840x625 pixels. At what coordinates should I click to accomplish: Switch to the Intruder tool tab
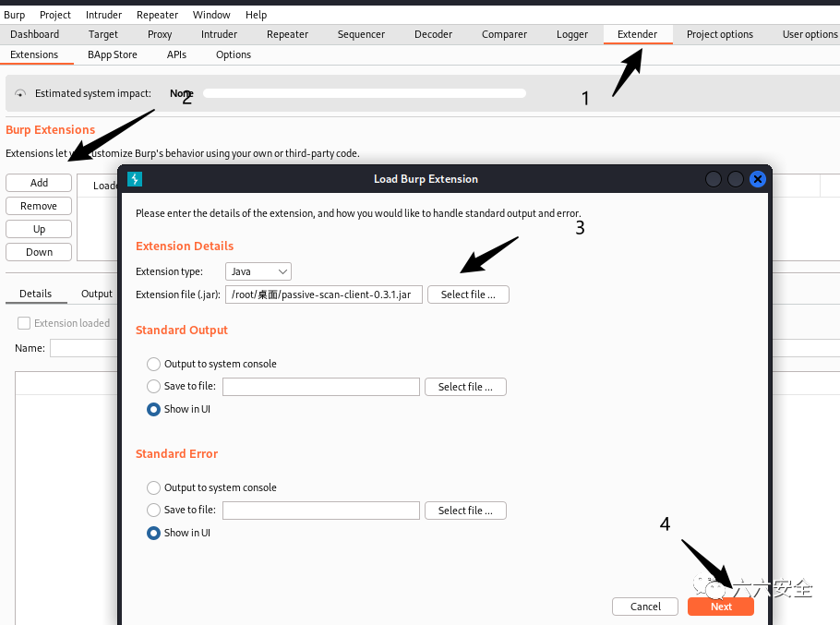(219, 34)
